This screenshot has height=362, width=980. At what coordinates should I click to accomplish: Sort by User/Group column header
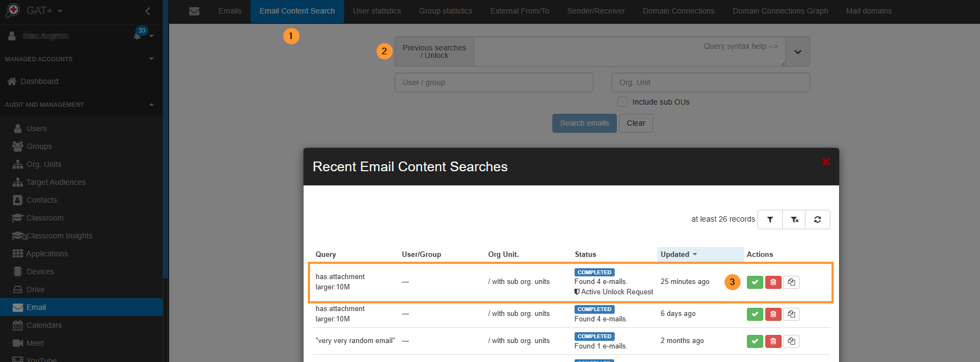(421, 254)
